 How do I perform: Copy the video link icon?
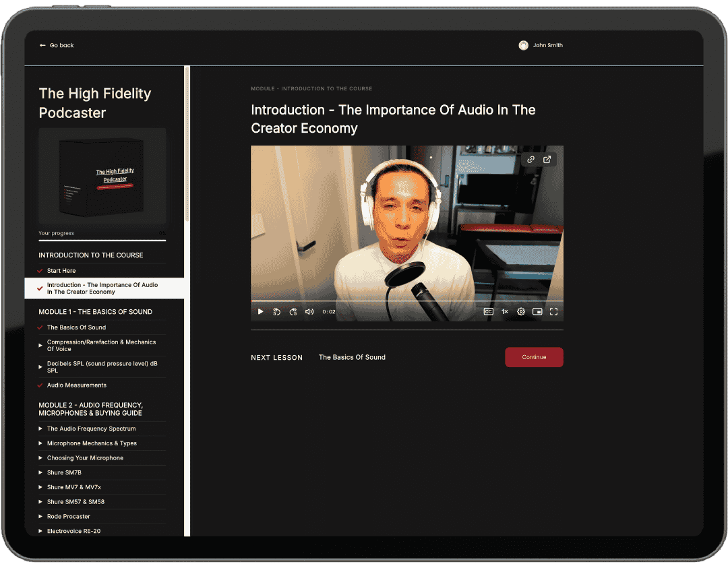[530, 160]
